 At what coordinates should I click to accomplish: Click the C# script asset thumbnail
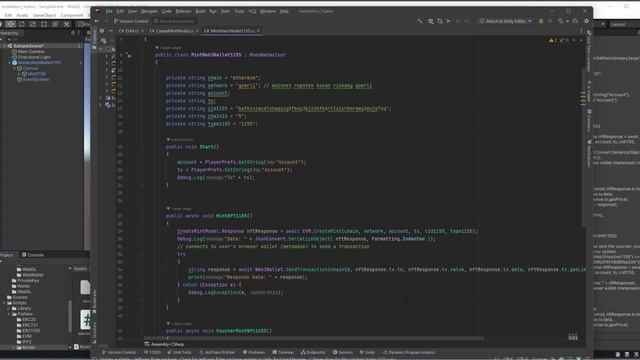(x=85, y=320)
